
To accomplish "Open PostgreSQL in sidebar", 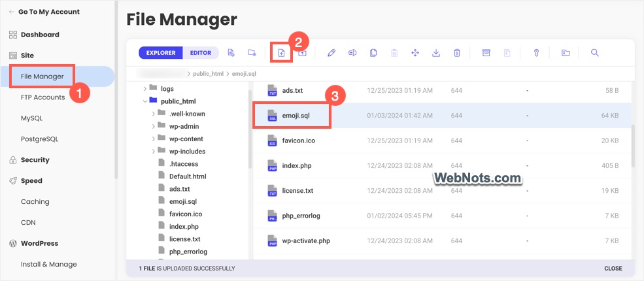I will 39,139.
